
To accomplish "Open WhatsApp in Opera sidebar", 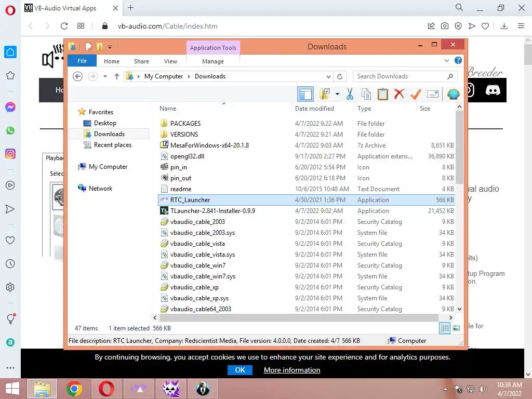I will click(x=10, y=130).
